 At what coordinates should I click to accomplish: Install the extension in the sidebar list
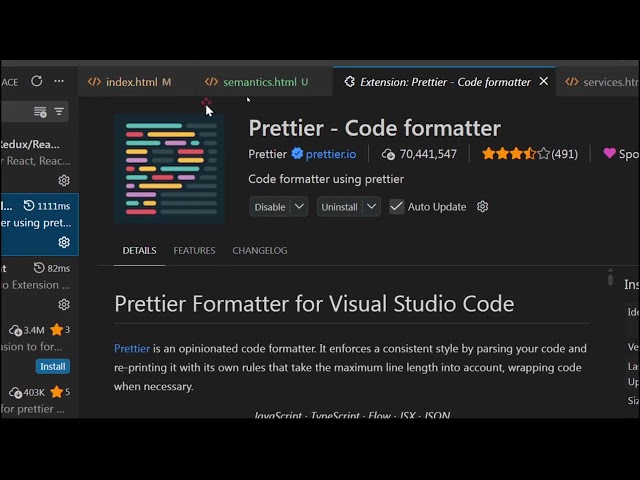pos(53,367)
